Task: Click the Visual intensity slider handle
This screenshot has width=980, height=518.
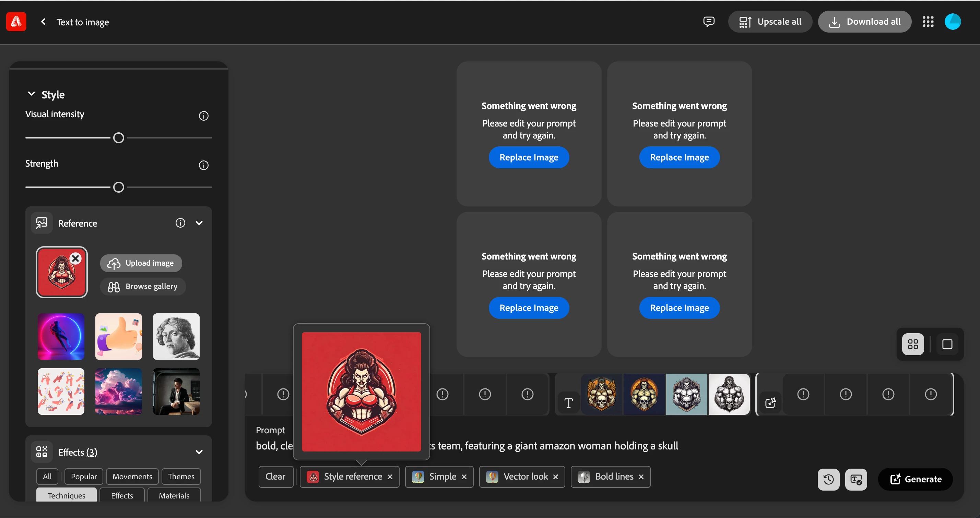Action: coord(119,138)
